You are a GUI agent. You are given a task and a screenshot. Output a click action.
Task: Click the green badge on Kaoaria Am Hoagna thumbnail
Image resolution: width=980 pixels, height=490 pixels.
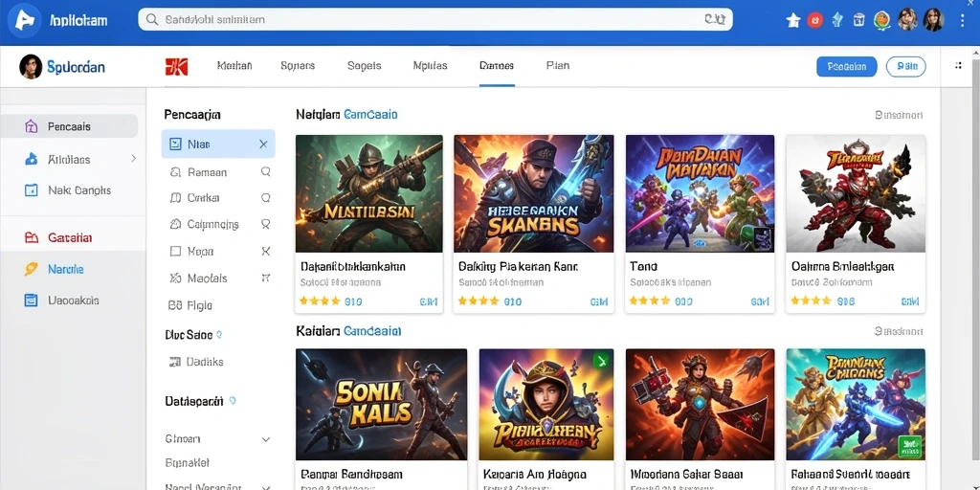(601, 361)
